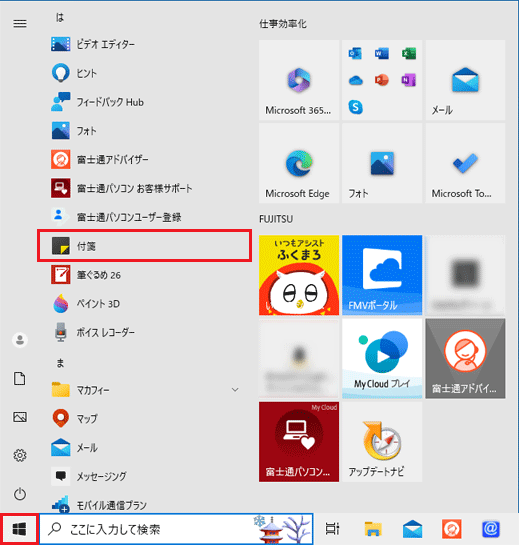Open the My Cloud プレイ tile
This screenshot has width=519, height=545.
pyautogui.click(x=382, y=359)
